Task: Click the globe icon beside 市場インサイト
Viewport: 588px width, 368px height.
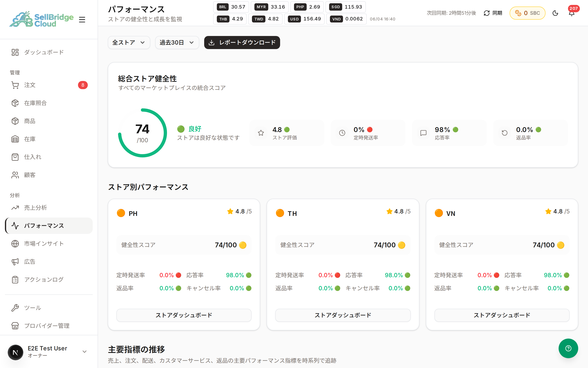Action: (x=15, y=244)
